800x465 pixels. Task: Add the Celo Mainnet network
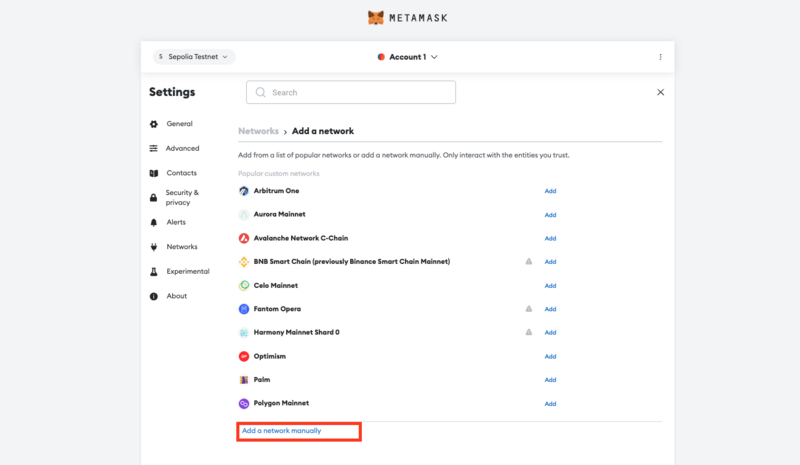550,286
